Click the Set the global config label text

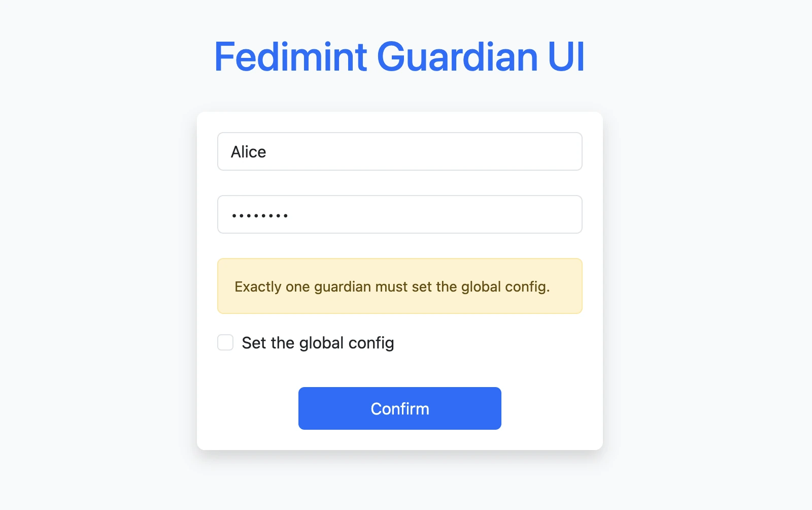318,342
